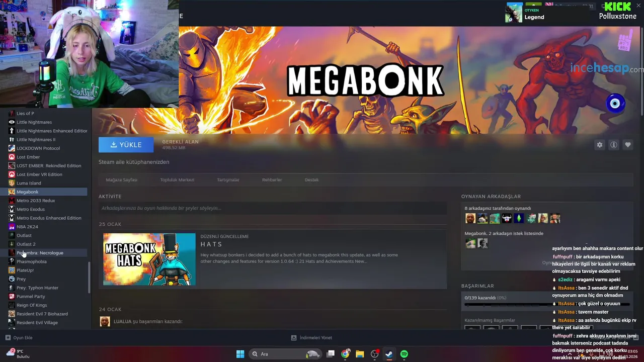Viewport: 644px width, 362px height.
Task: Select Outlast 2 in library
Action: [26, 244]
